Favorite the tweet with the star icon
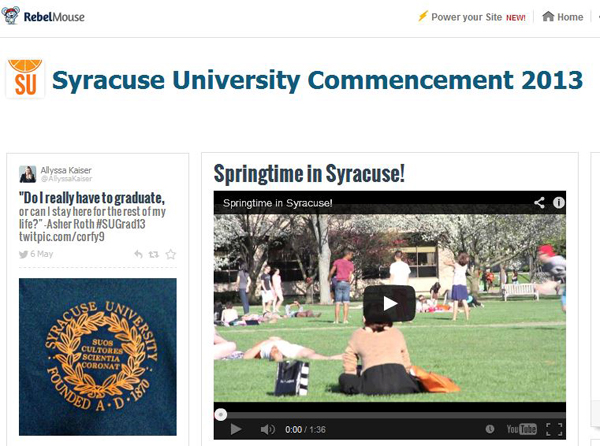 pos(171,254)
